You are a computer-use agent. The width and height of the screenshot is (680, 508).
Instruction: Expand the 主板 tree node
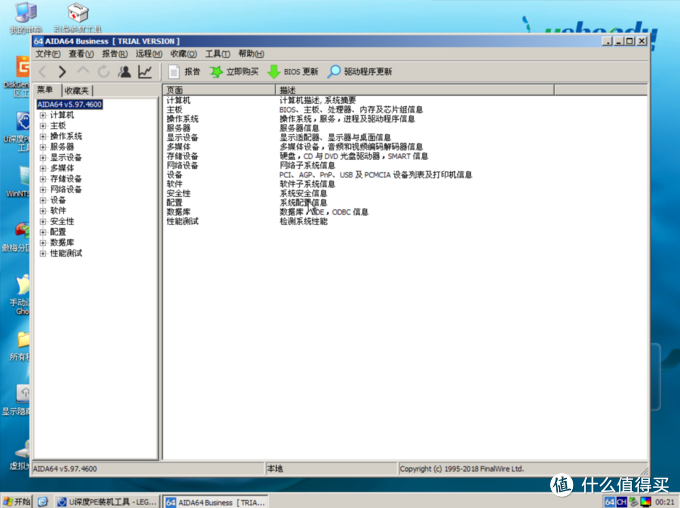tap(43, 126)
